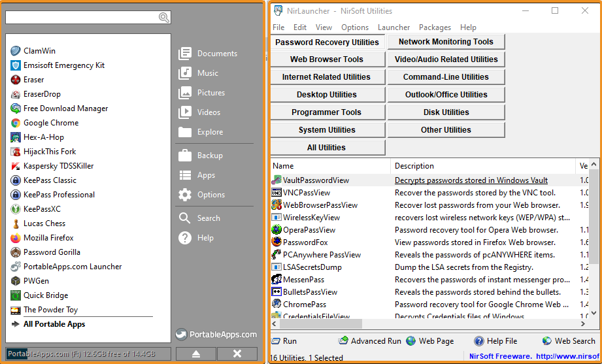Open Kaspersky TDSSKiller
This screenshot has height=364, width=602.
52,166
